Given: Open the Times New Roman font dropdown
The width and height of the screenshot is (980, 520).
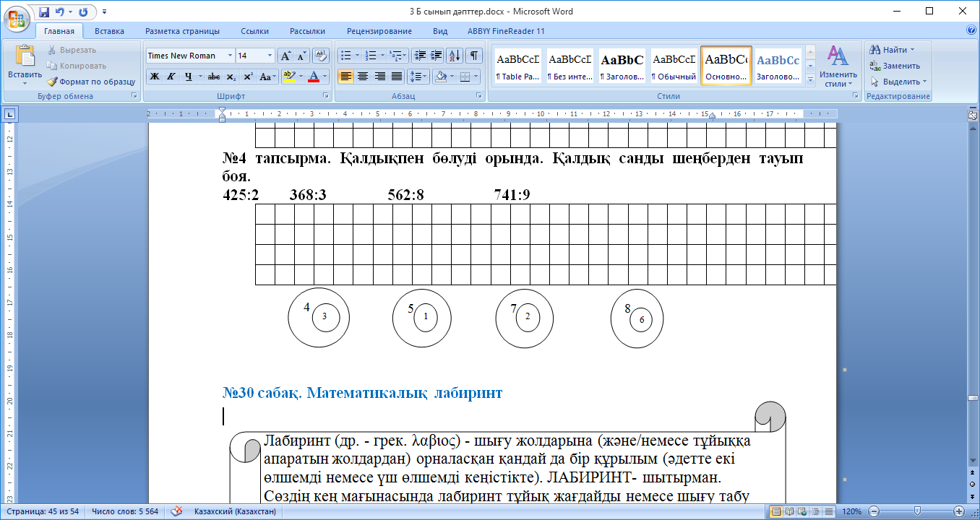Looking at the screenshot, I should click(x=231, y=56).
